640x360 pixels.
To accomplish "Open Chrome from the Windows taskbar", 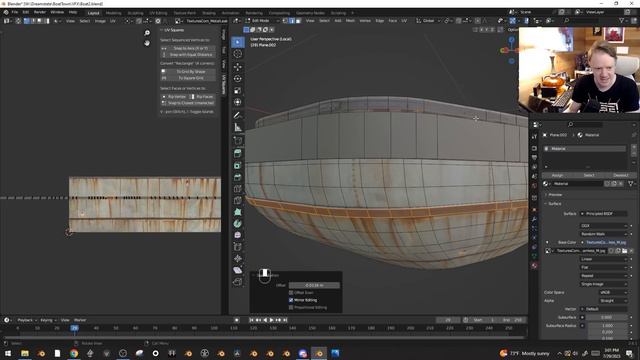I will [74, 353].
